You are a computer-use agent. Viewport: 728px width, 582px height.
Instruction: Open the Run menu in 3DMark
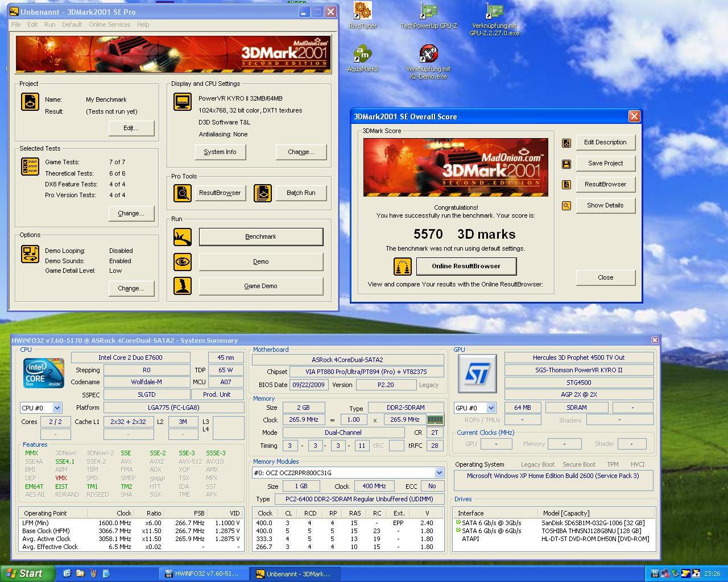click(x=50, y=24)
